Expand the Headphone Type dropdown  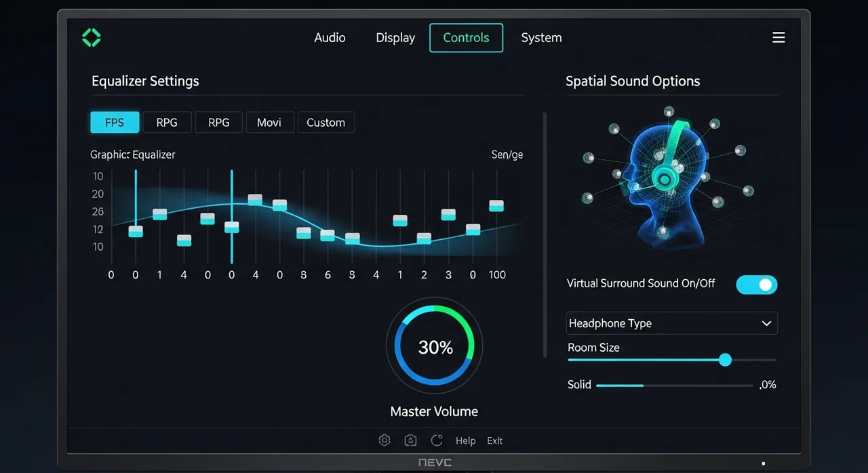coord(671,323)
